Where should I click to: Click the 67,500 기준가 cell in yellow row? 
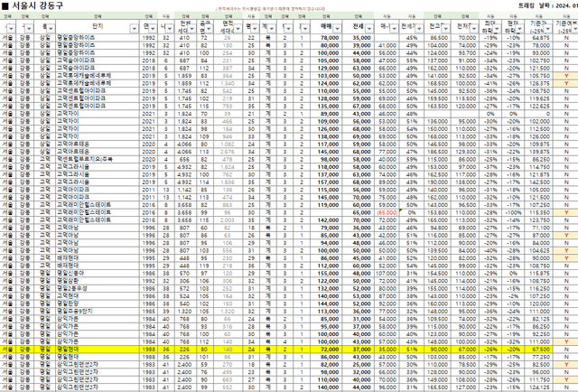[539, 350]
